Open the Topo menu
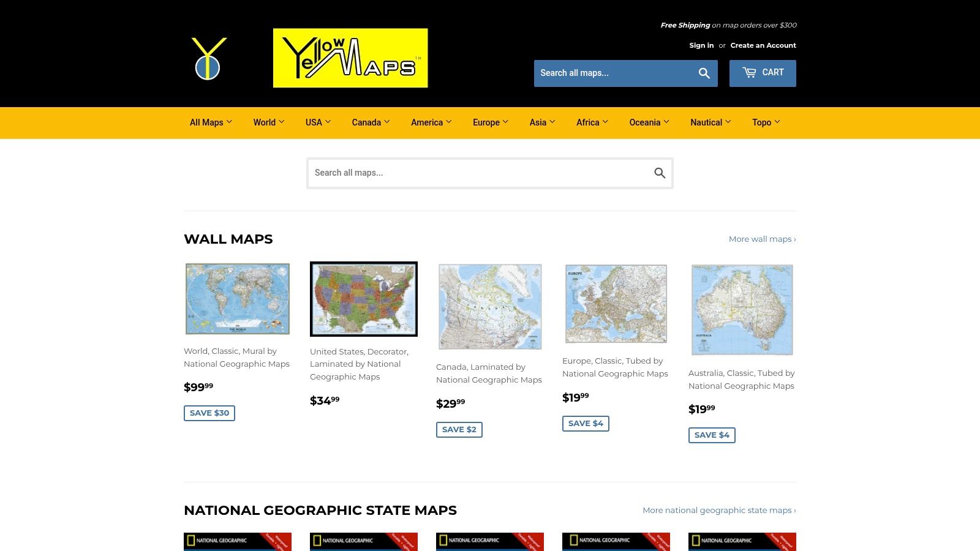Viewport: 980px width, 551px height. tap(766, 122)
